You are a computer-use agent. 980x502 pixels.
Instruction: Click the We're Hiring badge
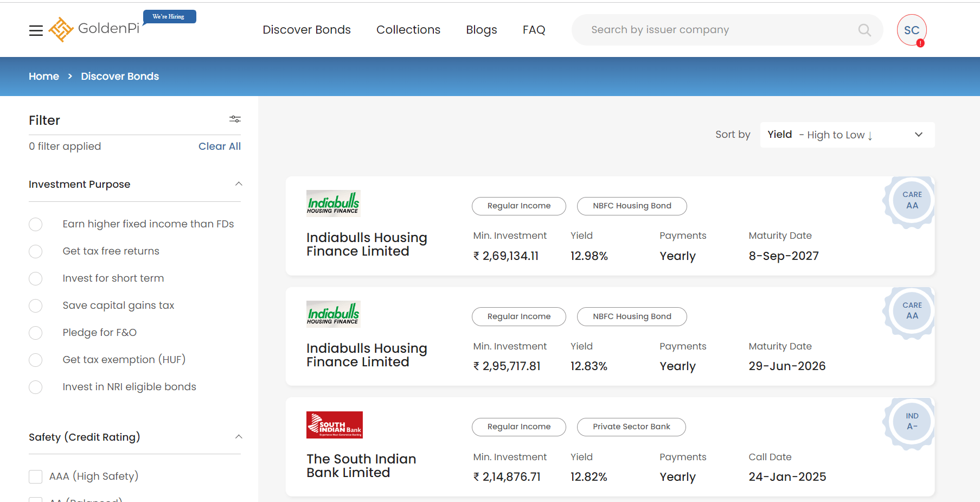point(169,17)
